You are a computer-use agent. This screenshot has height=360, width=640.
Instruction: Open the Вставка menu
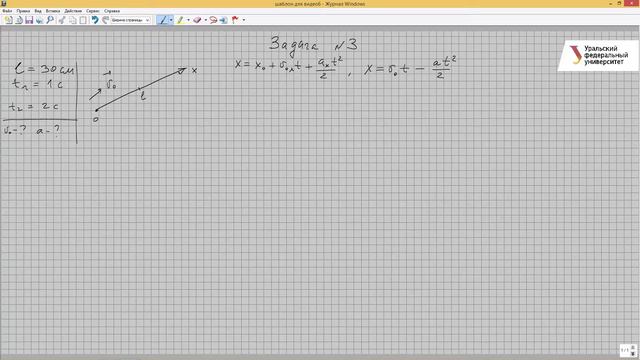53,11
